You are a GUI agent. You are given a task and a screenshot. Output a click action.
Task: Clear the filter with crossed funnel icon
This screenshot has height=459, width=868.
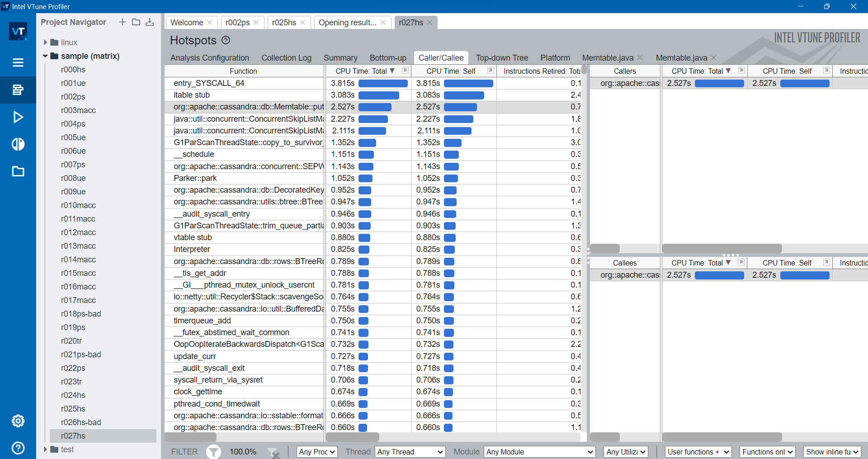[x=274, y=452]
